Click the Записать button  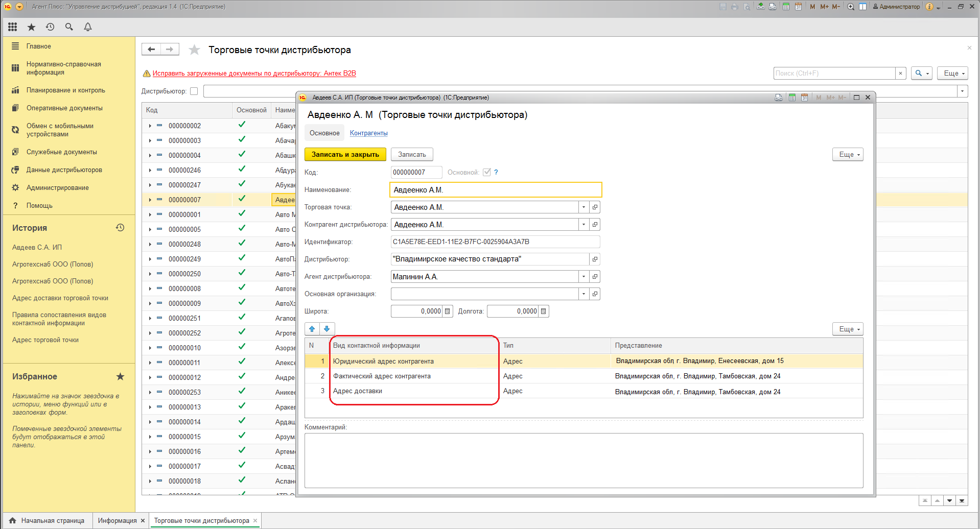coord(412,154)
